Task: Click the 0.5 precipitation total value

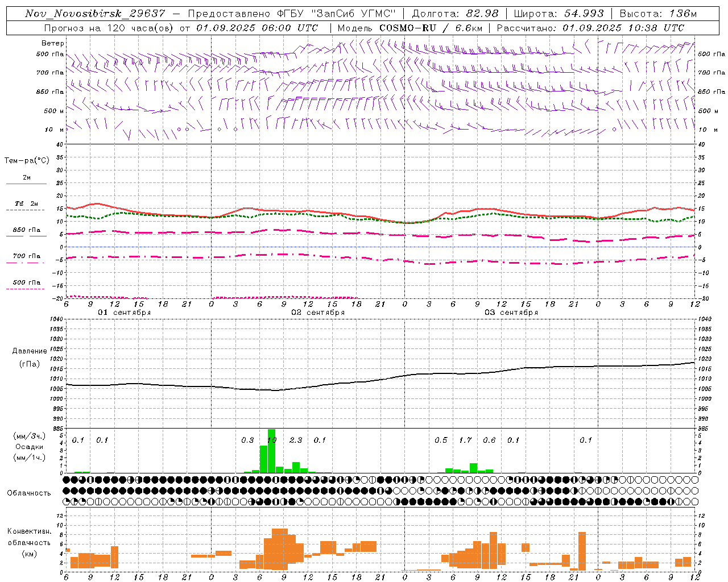Action: point(441,440)
